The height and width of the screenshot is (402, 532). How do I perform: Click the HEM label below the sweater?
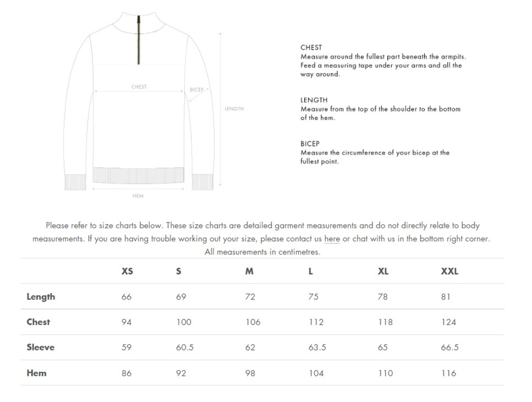pyautogui.click(x=138, y=196)
